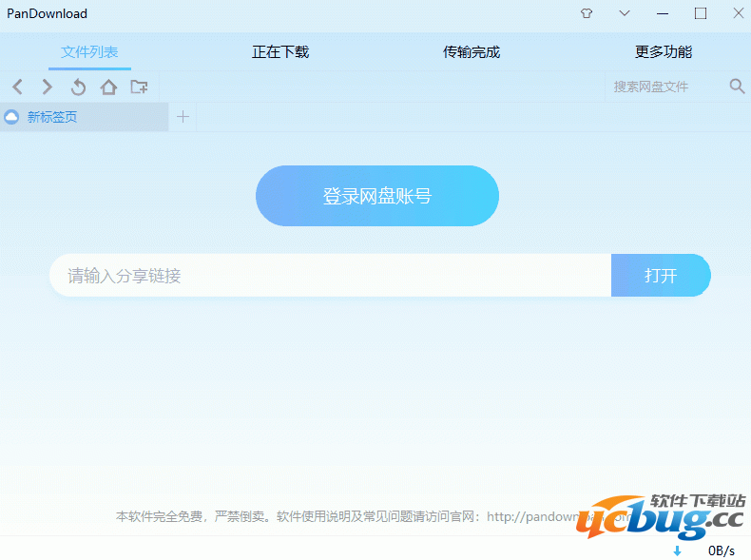Click the back navigation arrow
The width and height of the screenshot is (751, 560).
click(17, 87)
